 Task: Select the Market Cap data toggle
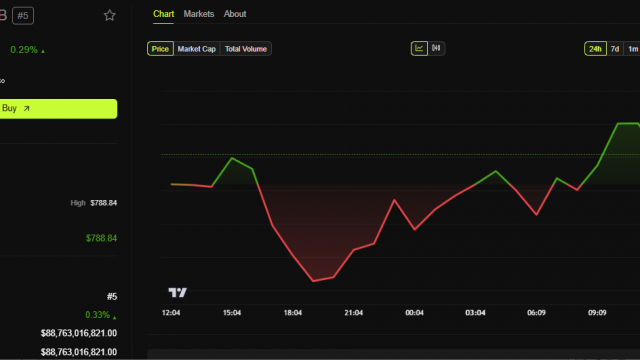197,49
